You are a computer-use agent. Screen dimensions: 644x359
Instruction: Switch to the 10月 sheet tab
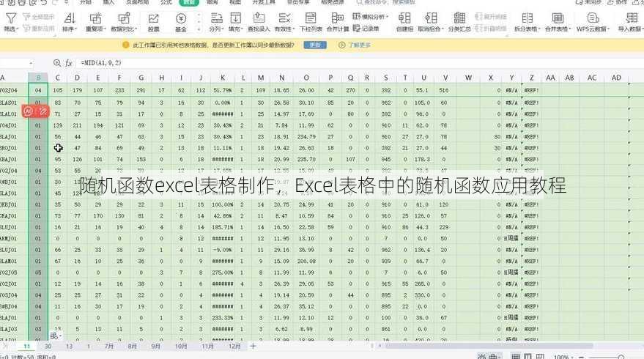181,347
